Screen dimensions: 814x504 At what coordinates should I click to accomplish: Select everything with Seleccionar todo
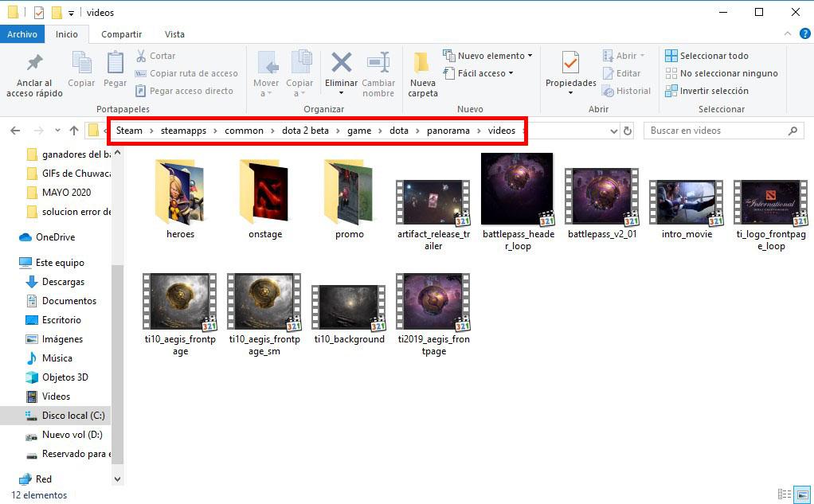[707, 56]
